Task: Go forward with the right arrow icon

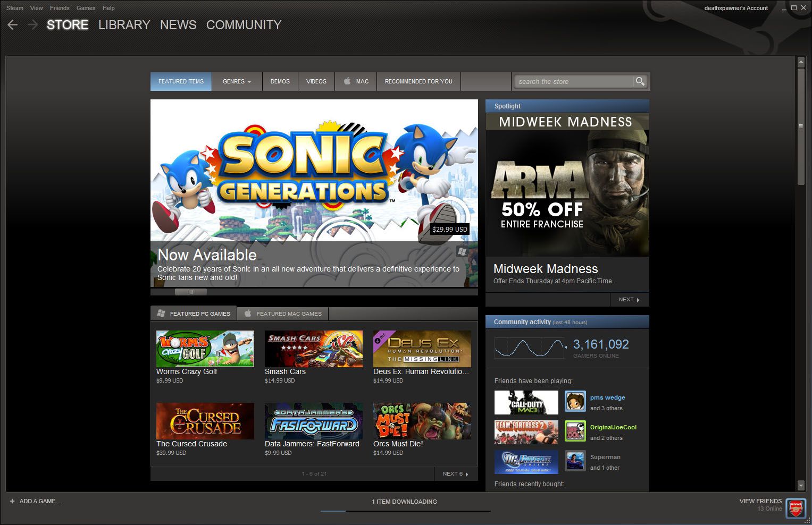Action: click(33, 25)
